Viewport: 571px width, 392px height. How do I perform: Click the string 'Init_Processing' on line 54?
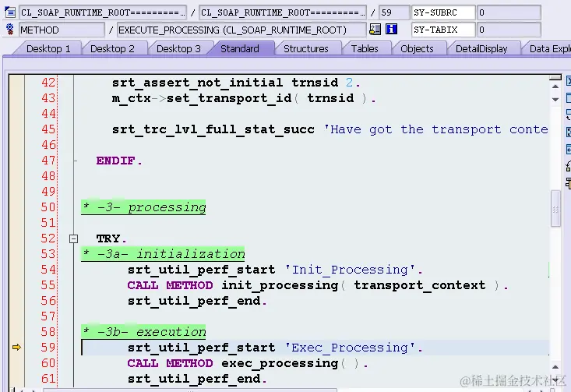coord(350,270)
